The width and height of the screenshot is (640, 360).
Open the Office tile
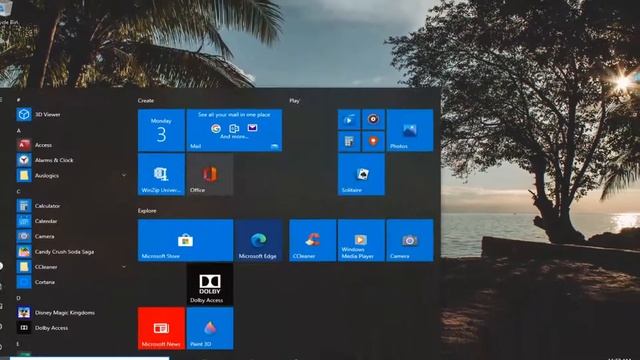pyautogui.click(x=210, y=174)
